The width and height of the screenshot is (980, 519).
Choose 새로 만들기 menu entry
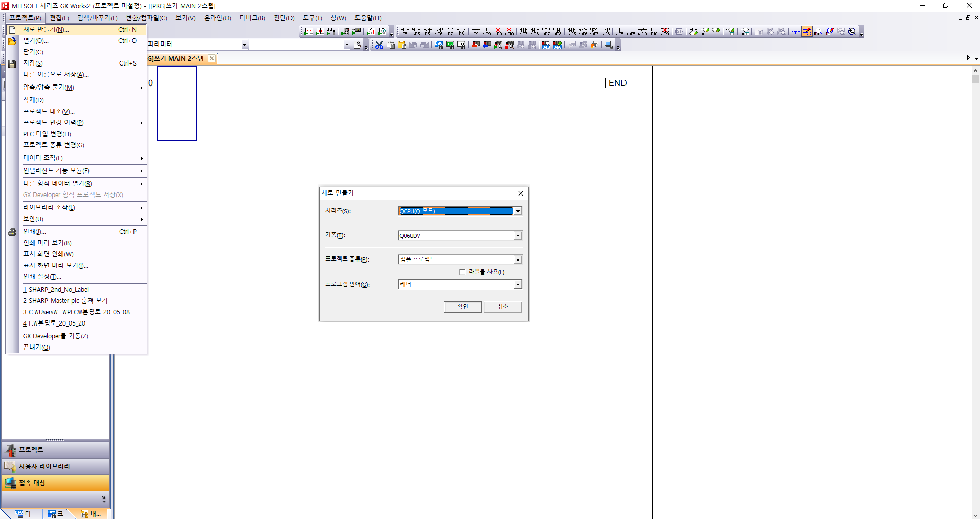point(77,30)
